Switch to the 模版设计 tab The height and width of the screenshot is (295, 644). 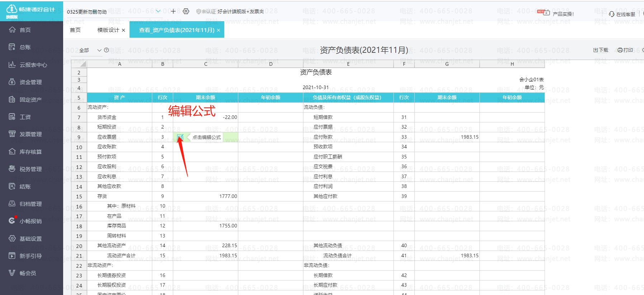pyautogui.click(x=108, y=30)
